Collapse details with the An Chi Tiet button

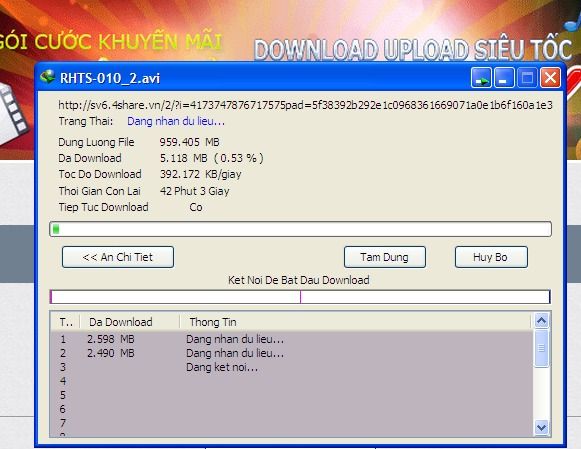(x=118, y=257)
